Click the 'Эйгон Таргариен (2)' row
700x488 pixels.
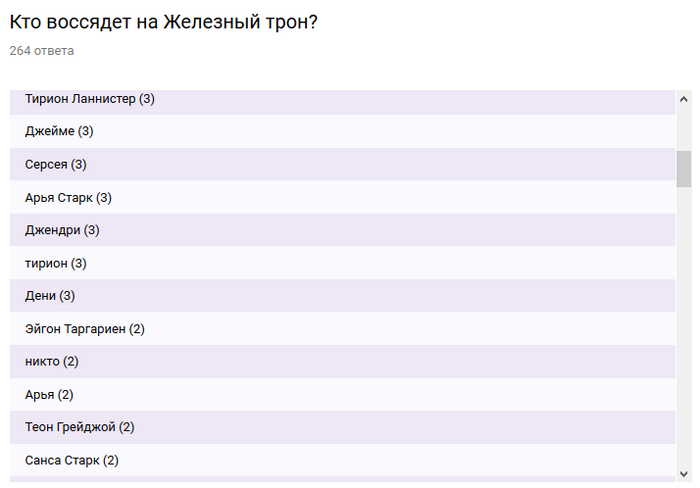(85, 329)
